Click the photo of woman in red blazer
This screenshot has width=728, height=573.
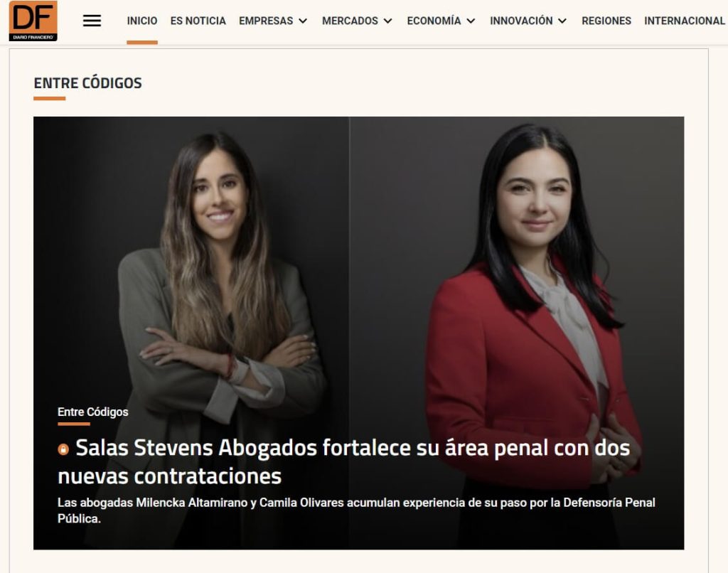click(516, 333)
